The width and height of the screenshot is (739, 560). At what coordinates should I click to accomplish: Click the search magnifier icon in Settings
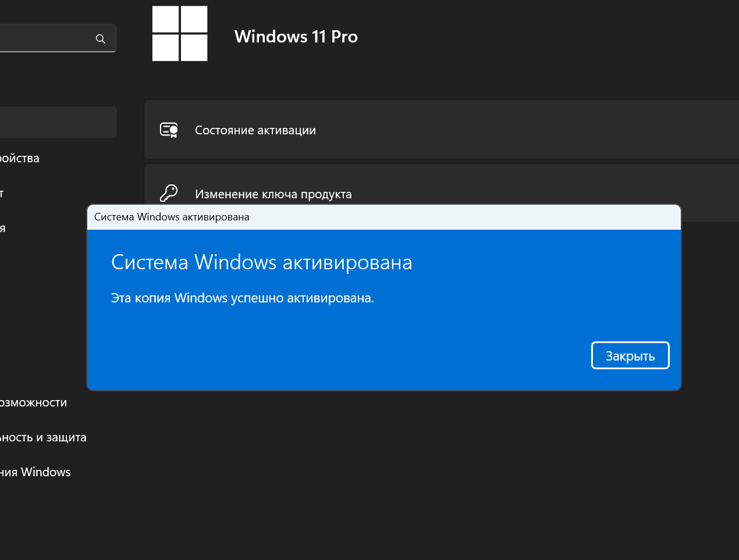point(101,39)
